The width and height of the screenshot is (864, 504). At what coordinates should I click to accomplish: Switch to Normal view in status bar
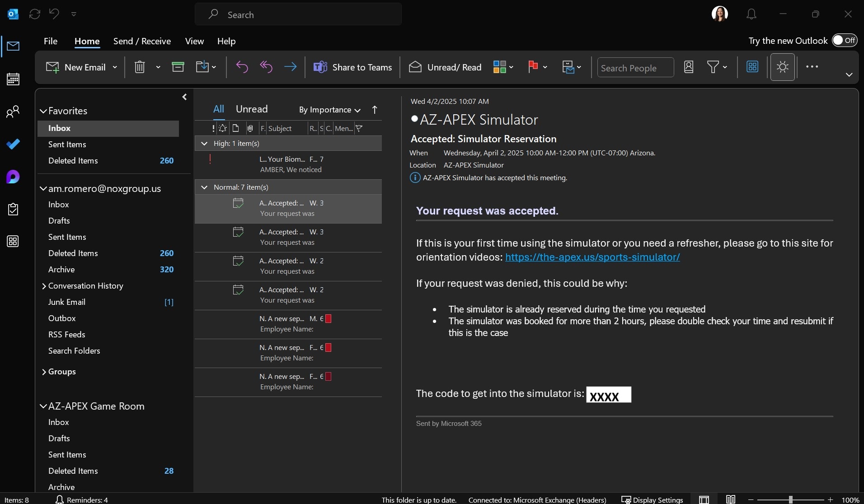[x=704, y=499]
